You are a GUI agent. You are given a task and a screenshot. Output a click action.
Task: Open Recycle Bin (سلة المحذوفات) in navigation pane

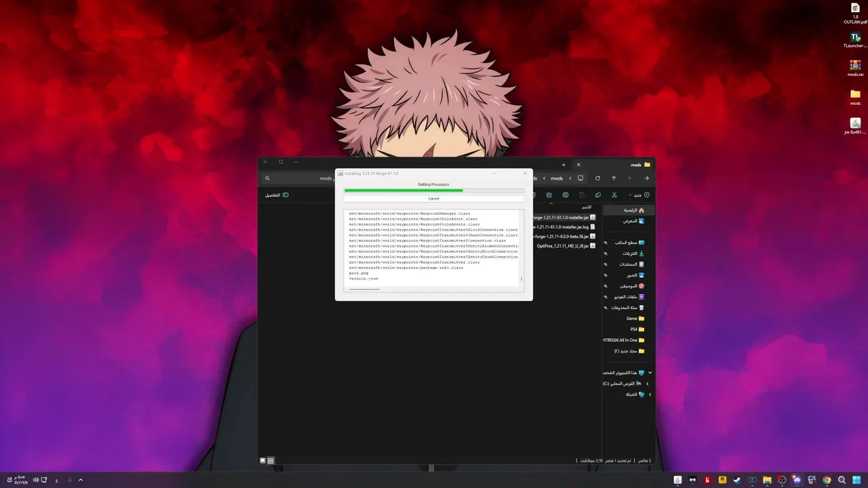click(628, 308)
